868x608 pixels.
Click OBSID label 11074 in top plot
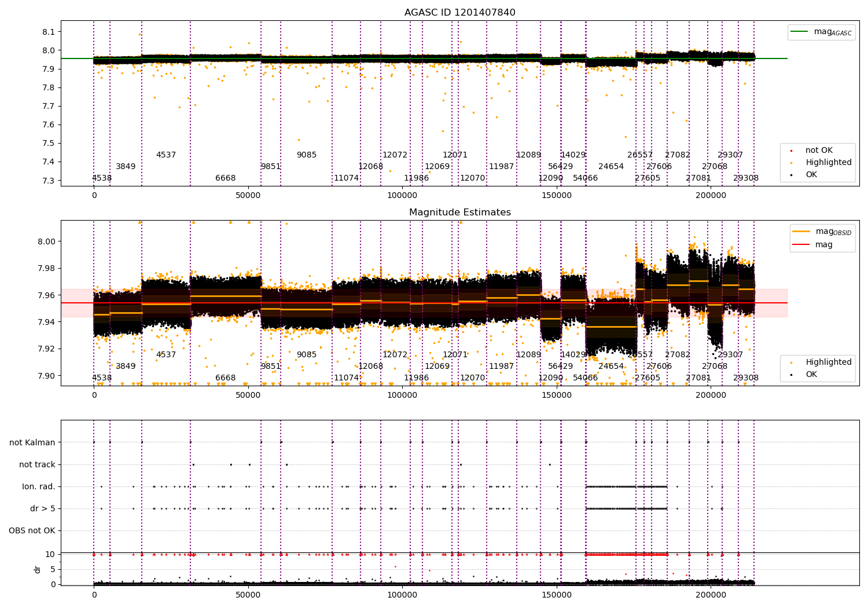click(346, 178)
